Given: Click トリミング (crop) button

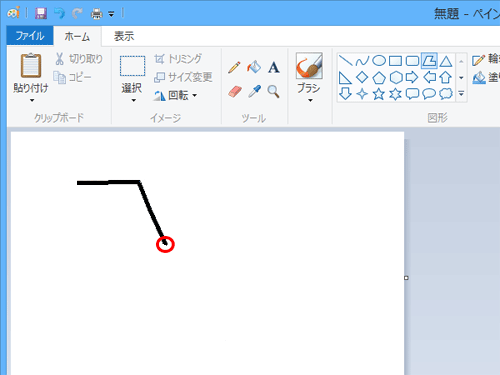Looking at the screenshot, I should 178,59.
